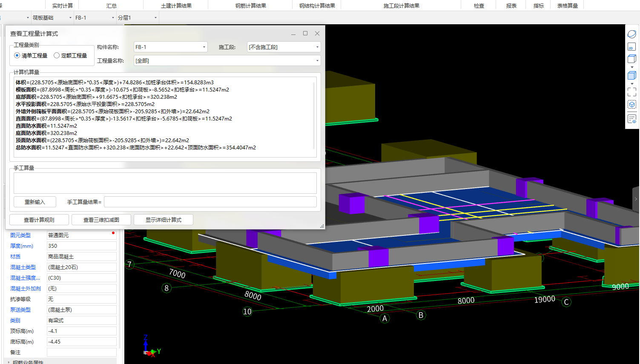Expand the 钢筋业务属性 section

(x=9, y=362)
